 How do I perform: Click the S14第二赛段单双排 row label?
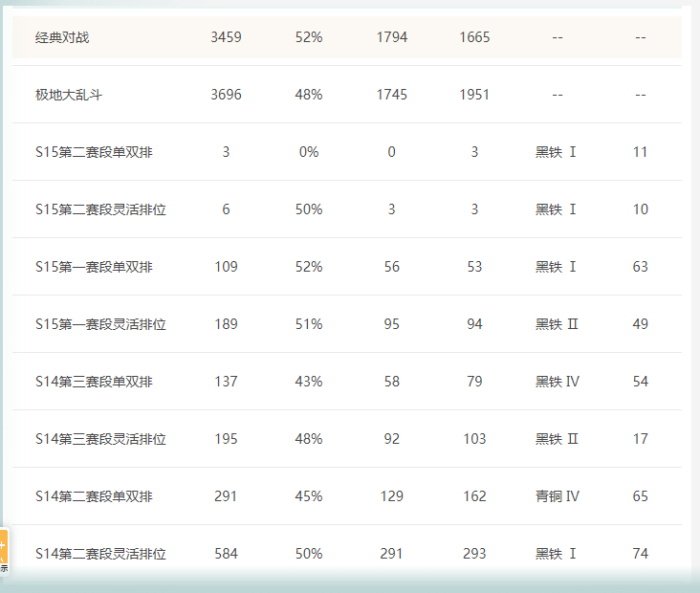pyautogui.click(x=94, y=496)
